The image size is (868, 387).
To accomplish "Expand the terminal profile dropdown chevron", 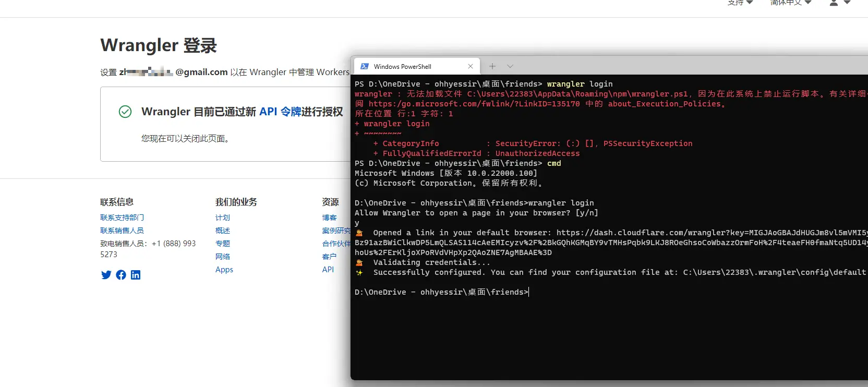I will pyautogui.click(x=510, y=66).
